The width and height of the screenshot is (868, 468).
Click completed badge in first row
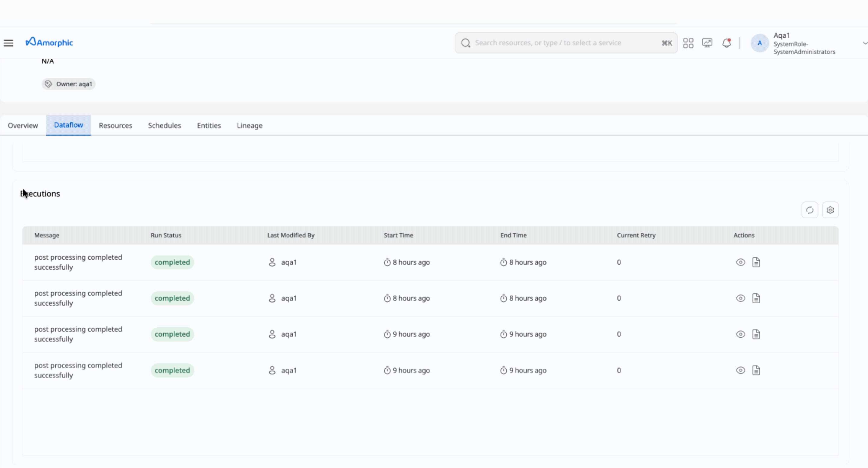[172, 262]
